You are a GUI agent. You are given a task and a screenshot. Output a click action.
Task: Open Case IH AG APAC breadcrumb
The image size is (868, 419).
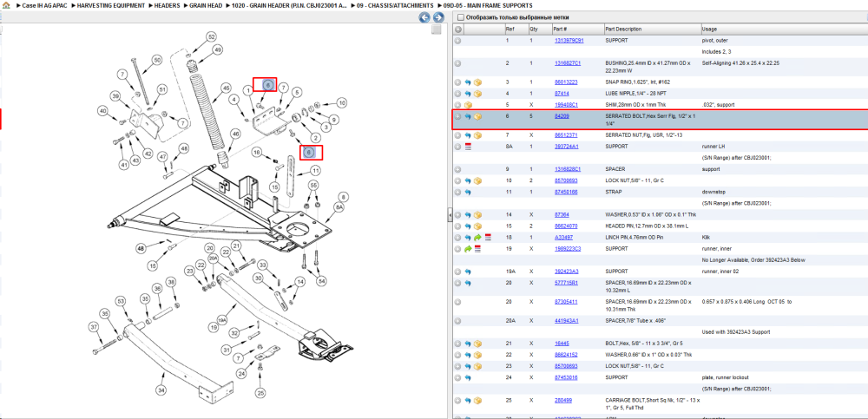45,5
